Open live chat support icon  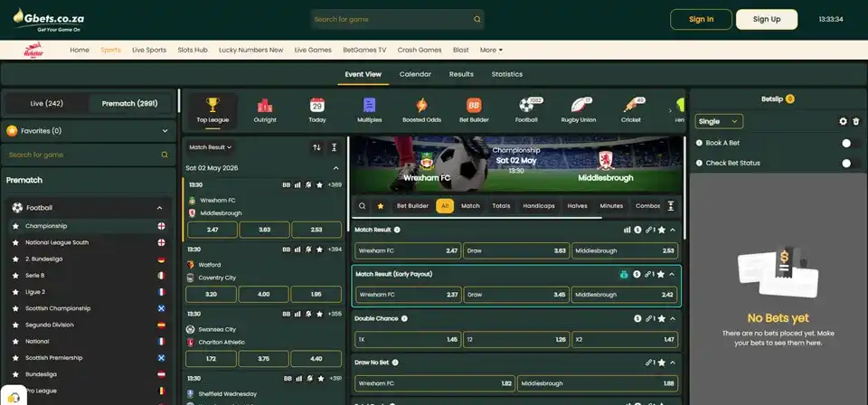click(14, 397)
